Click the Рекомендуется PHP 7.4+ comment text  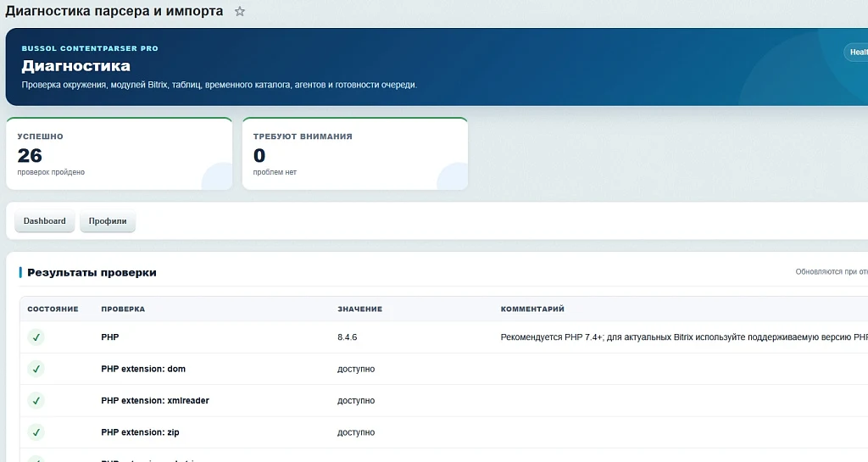(x=684, y=337)
